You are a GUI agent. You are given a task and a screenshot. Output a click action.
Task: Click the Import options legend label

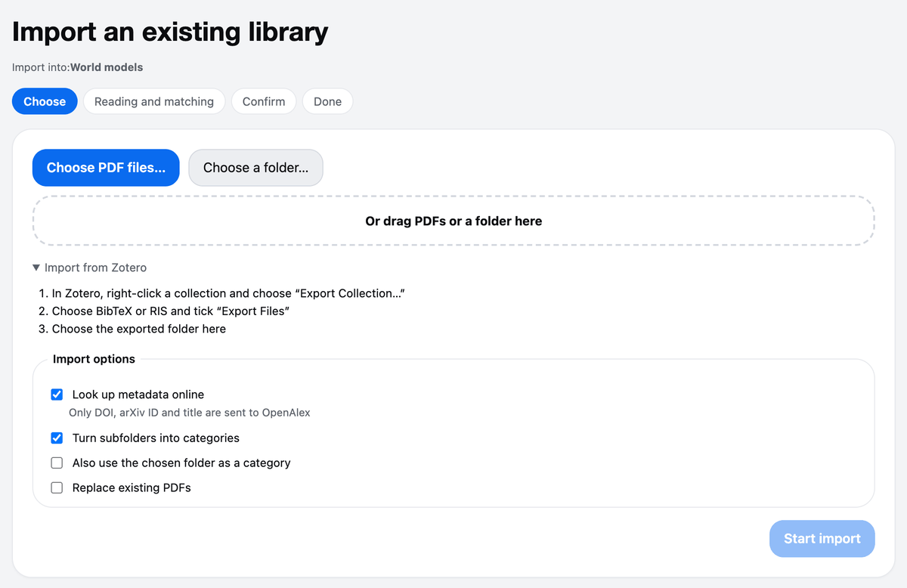pos(94,359)
